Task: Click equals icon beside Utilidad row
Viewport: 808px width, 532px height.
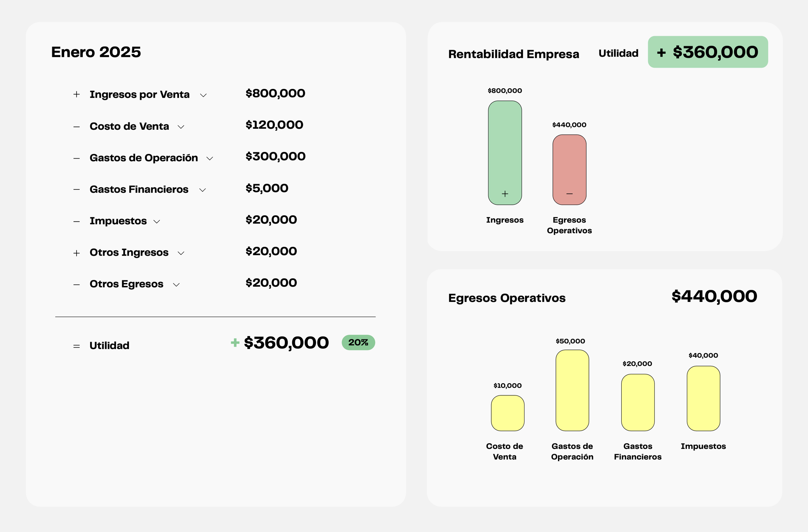Action: coord(77,346)
